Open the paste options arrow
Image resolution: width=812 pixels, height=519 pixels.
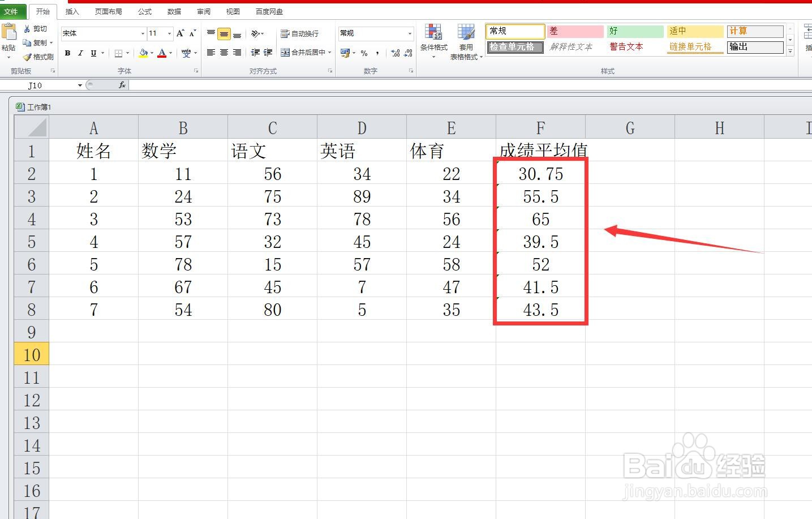8,57
